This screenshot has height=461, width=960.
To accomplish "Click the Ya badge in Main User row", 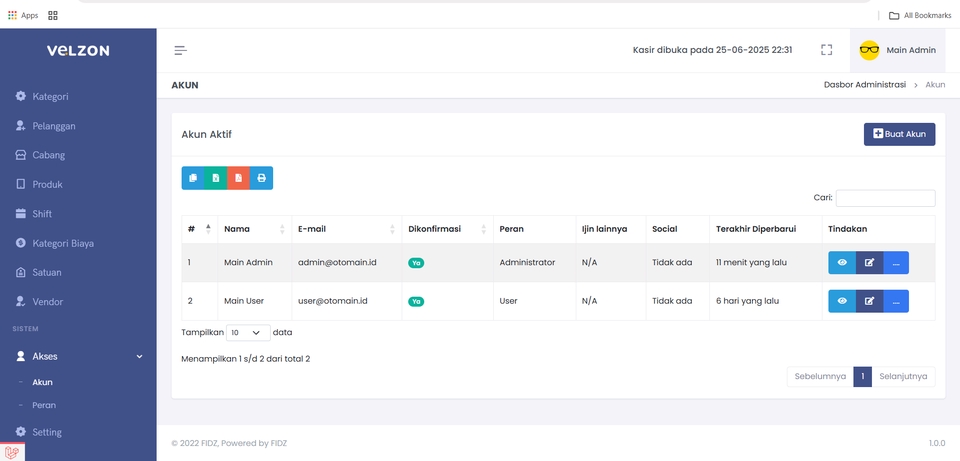I will click(x=416, y=301).
